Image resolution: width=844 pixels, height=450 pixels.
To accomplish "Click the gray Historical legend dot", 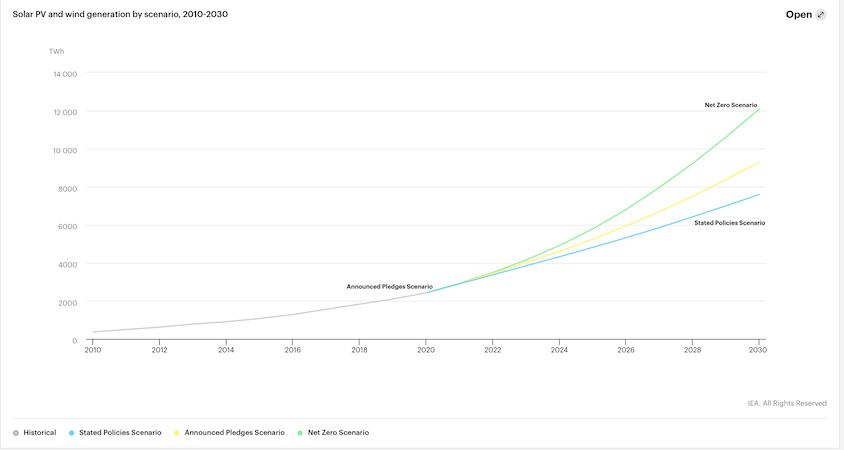I will [16, 433].
